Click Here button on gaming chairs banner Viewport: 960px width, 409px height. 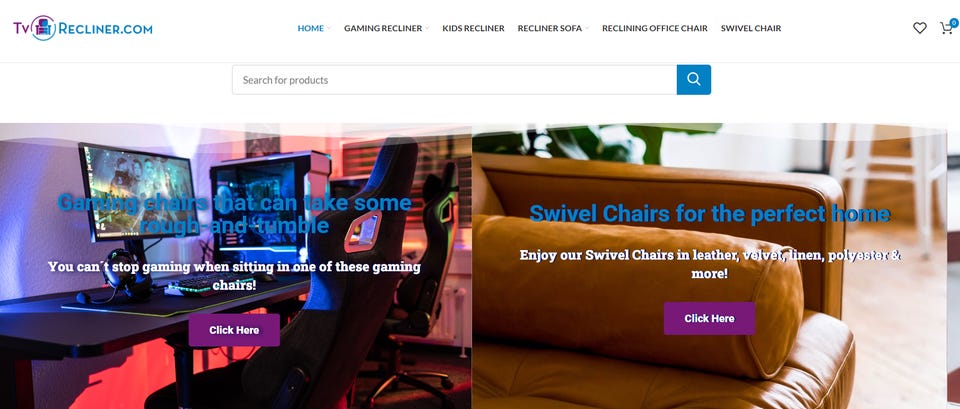pyautogui.click(x=234, y=330)
